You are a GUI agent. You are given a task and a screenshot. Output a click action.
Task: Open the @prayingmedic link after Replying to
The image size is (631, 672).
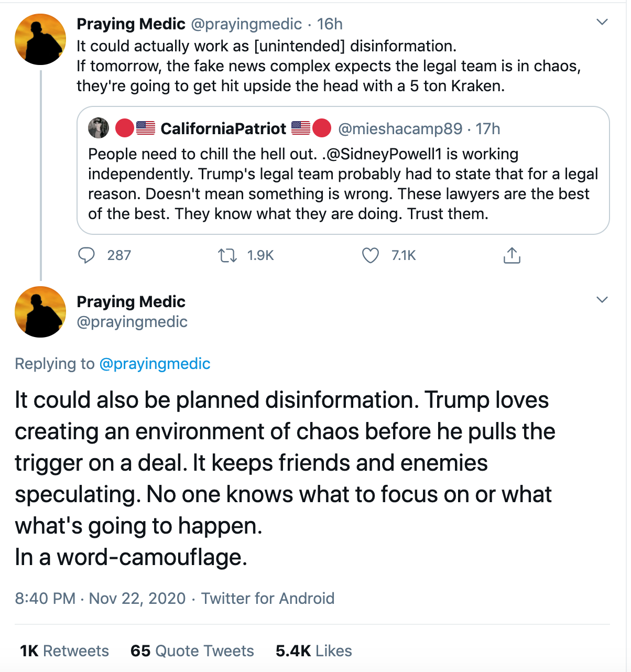click(x=155, y=364)
